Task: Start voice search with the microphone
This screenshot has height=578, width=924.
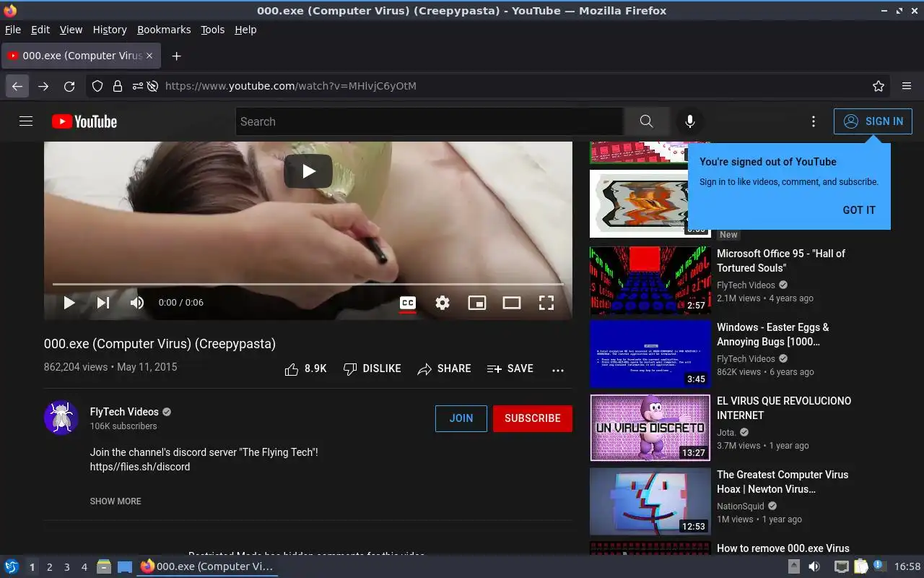Action: [690, 121]
